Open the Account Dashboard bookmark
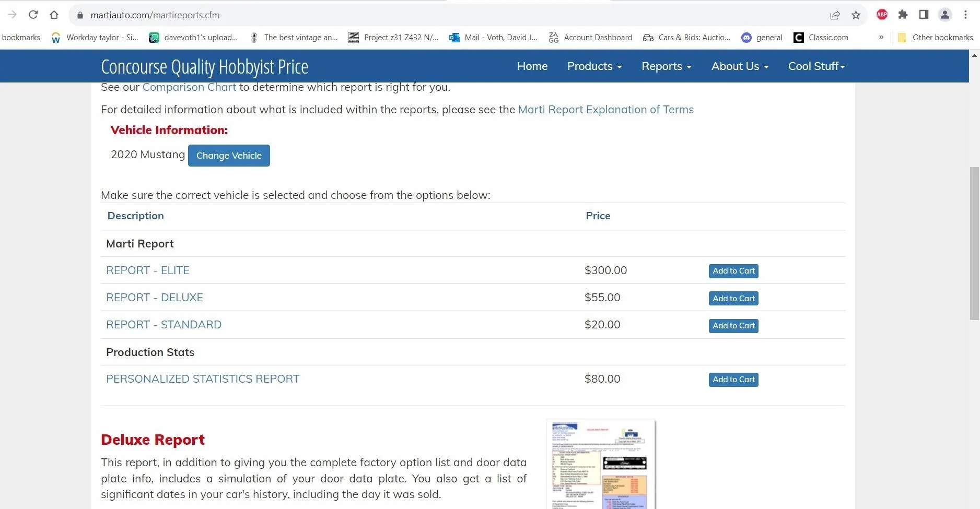Viewport: 980px width, 509px height. pyautogui.click(x=590, y=38)
